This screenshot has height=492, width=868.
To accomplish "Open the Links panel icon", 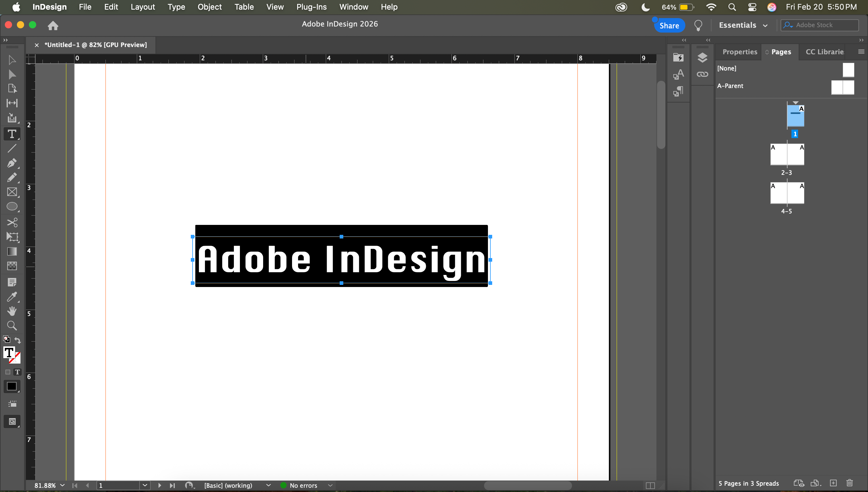I will pyautogui.click(x=702, y=74).
